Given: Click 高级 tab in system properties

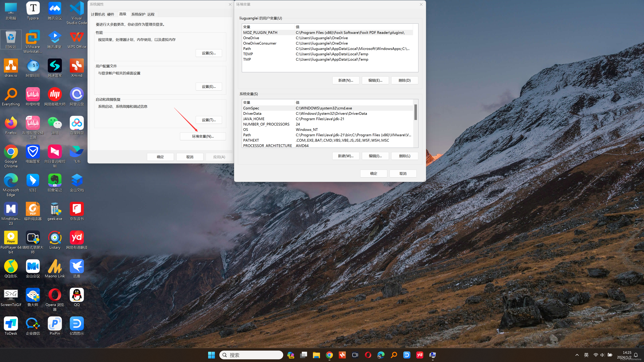Looking at the screenshot, I should [123, 14].
